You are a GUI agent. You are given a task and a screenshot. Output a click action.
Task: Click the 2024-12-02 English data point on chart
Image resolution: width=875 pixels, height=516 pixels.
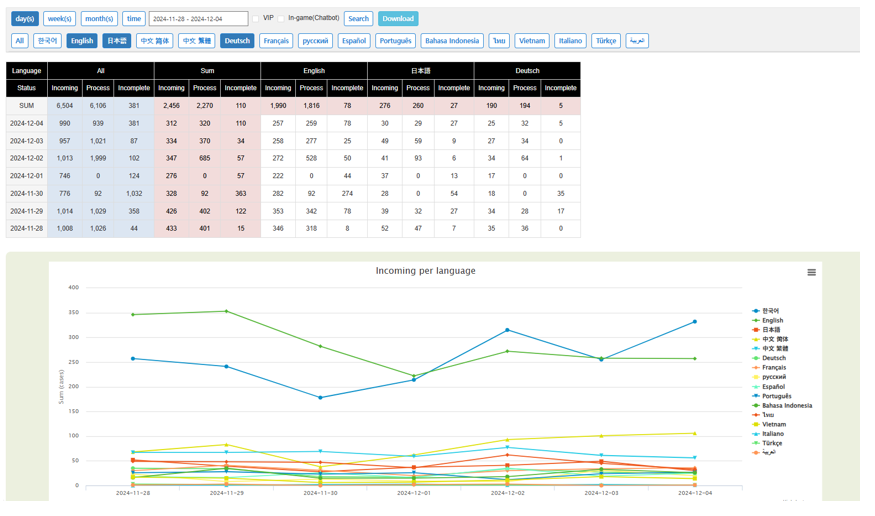[507, 351]
